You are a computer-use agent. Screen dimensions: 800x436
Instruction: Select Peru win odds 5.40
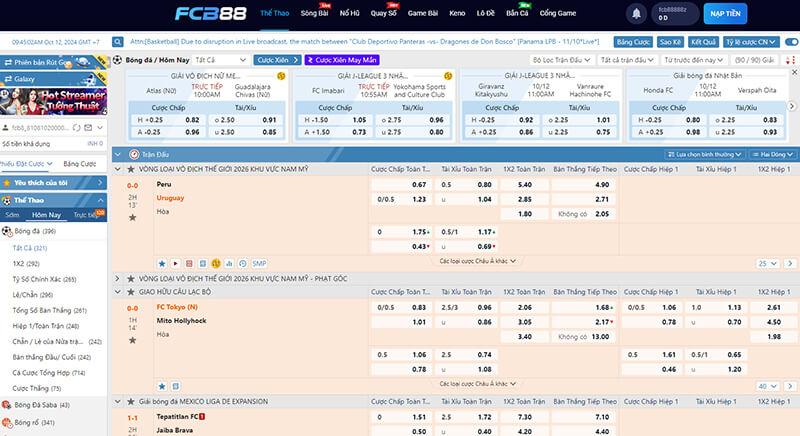[525, 185]
